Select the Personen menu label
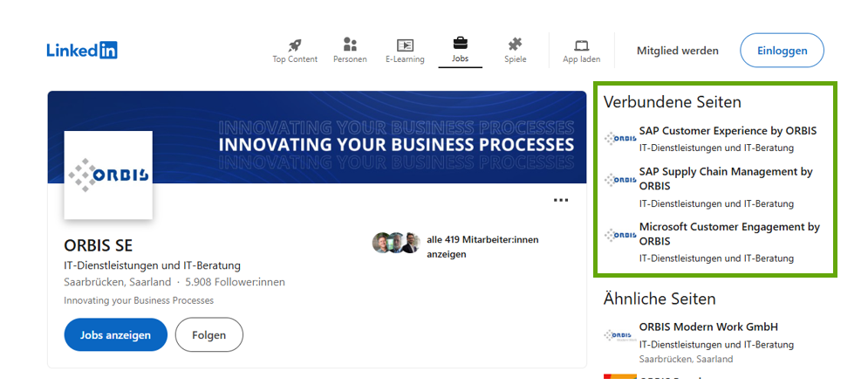 coord(350,59)
